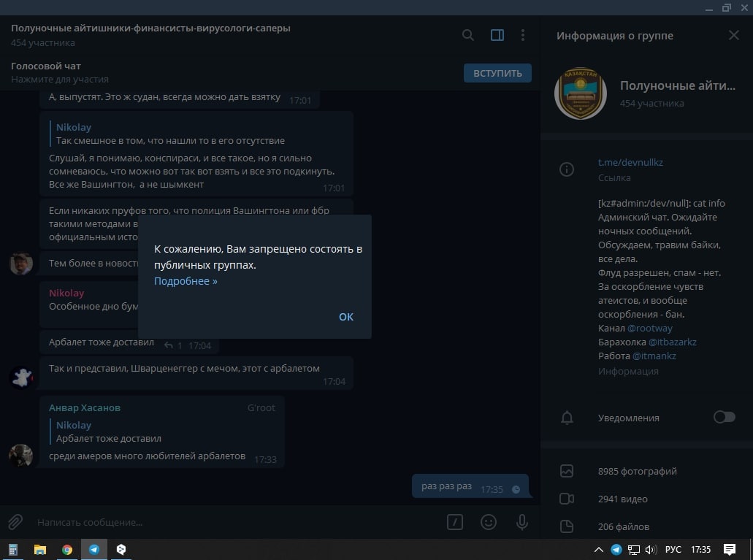
Task: Close the group info panel
Action: [733, 35]
